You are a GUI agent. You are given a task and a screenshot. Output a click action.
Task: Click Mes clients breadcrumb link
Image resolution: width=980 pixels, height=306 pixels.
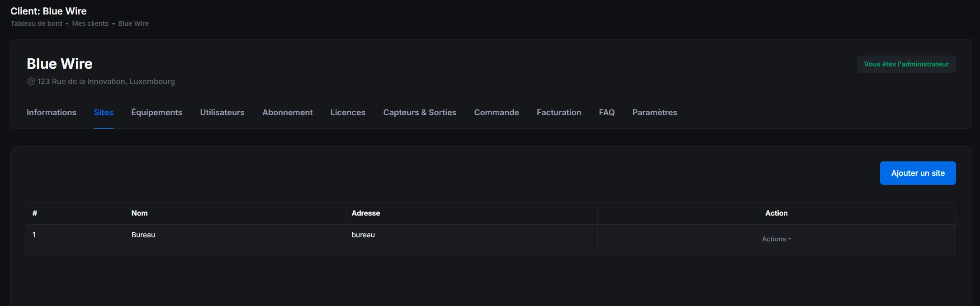[x=90, y=24]
